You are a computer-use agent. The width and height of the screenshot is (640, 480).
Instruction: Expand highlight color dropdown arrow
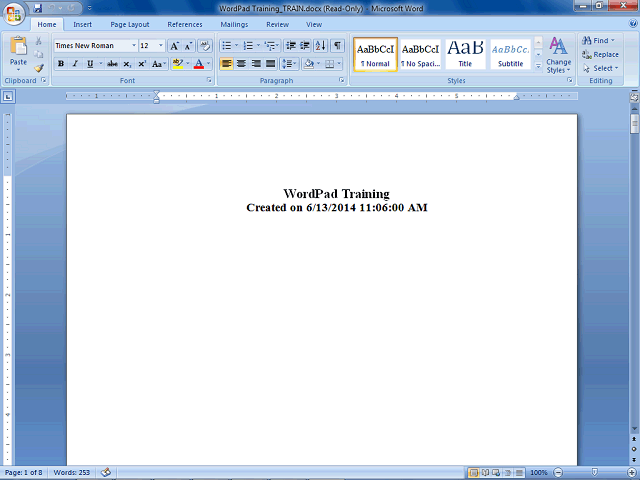coord(188,64)
